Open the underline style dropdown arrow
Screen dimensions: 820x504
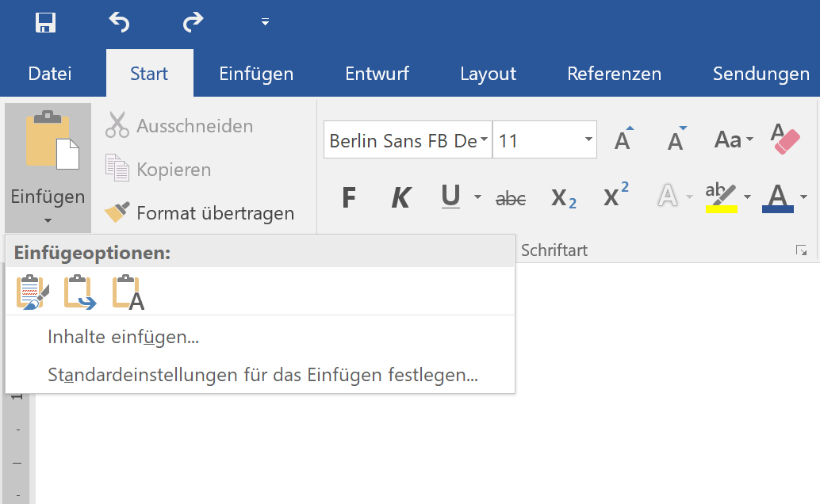click(x=477, y=197)
